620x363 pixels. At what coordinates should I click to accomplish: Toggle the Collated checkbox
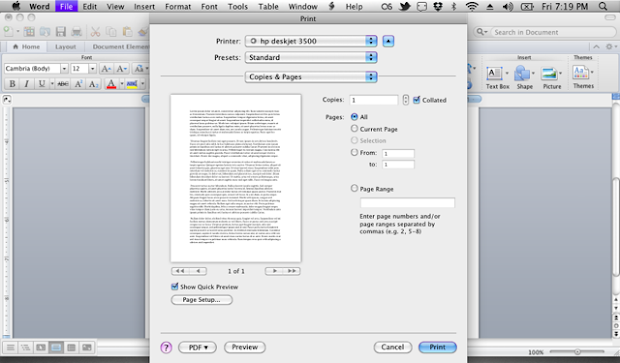click(x=416, y=100)
